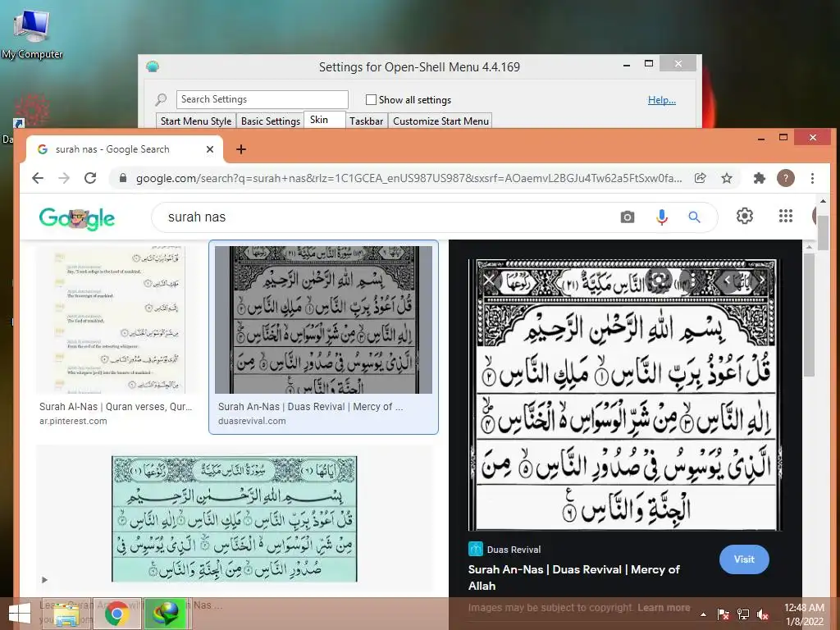The width and height of the screenshot is (840, 630).
Task: Open the Chrome profile avatar
Action: (x=785, y=178)
